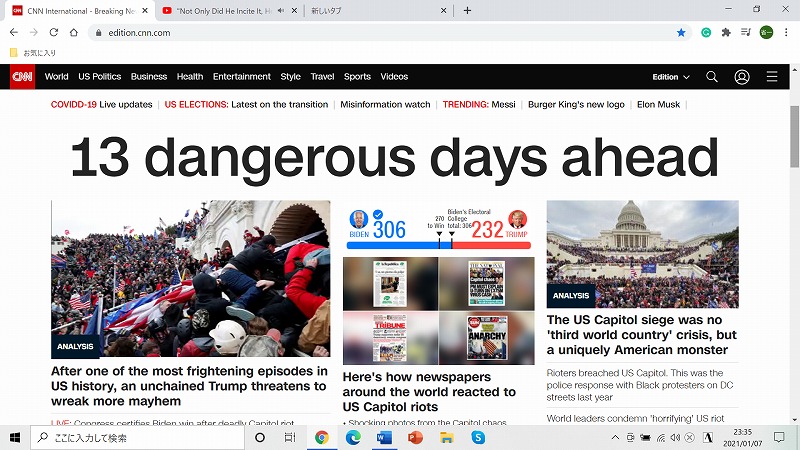
Task: Open 'uniquely American monster' headline
Action: (x=642, y=335)
